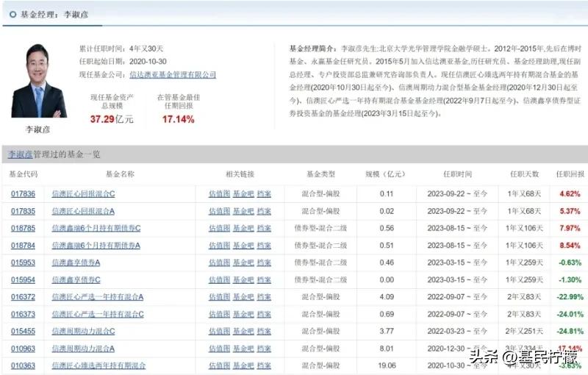Screen dimensions: 588x375
Task: Open 基金吧 link in the 015455 row
Action: (x=243, y=331)
